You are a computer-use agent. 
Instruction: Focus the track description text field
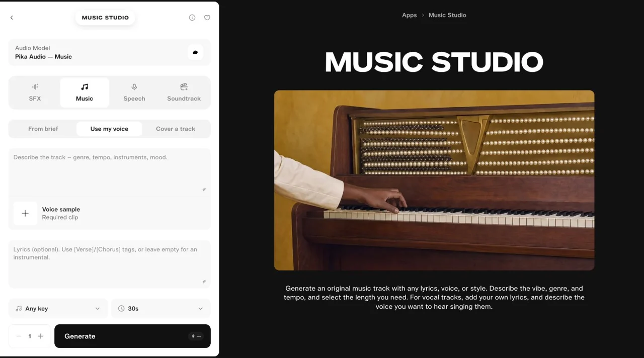click(110, 171)
